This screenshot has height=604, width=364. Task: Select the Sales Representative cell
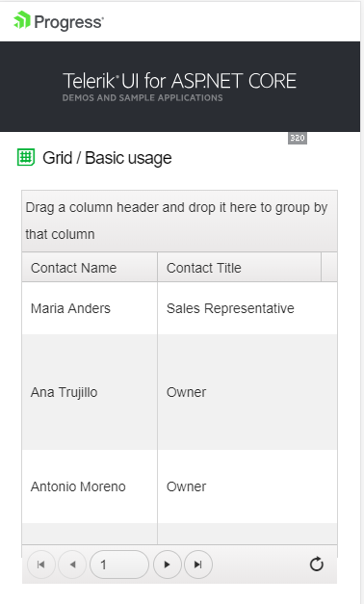[247, 308]
